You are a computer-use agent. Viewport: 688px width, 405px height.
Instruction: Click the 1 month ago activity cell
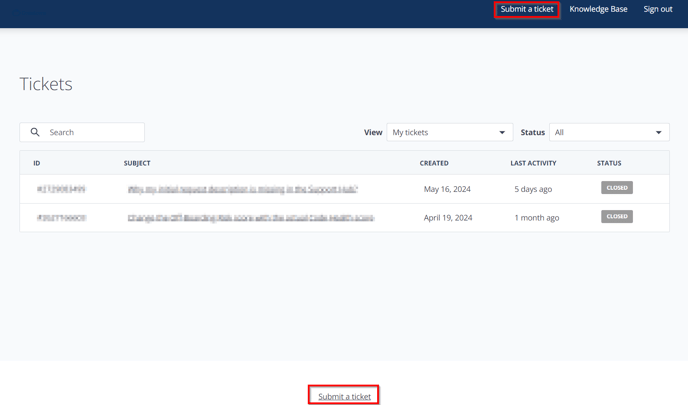(537, 218)
